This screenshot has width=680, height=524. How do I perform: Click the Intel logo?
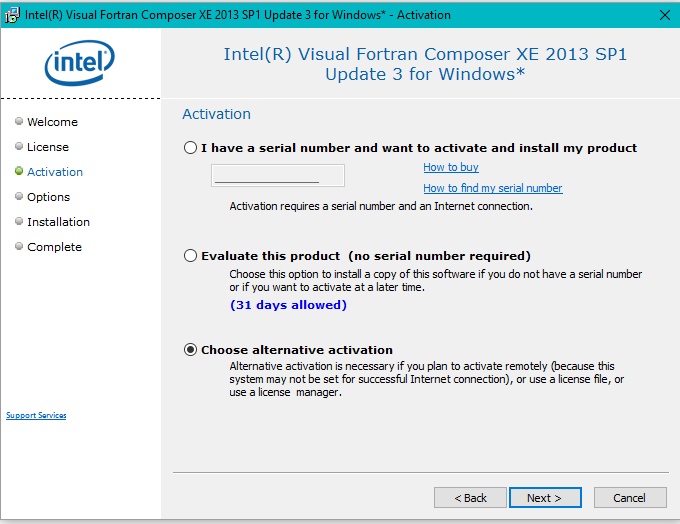[80, 63]
